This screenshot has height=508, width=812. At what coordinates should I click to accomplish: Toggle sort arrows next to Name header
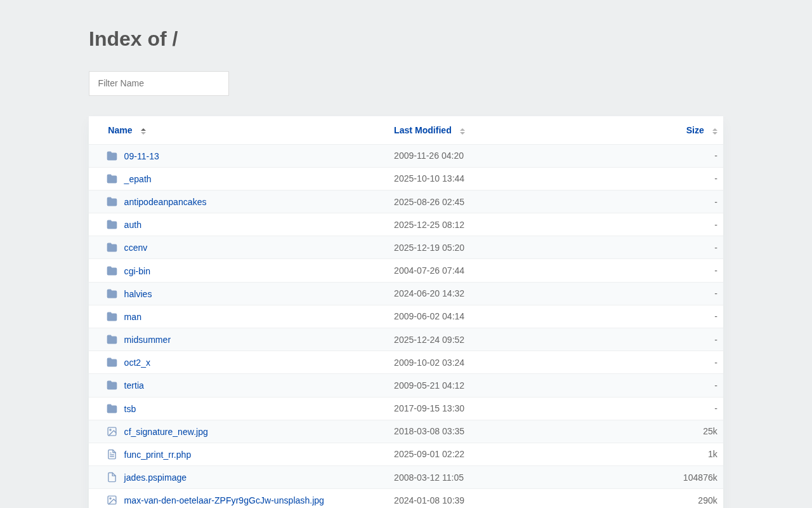143,131
